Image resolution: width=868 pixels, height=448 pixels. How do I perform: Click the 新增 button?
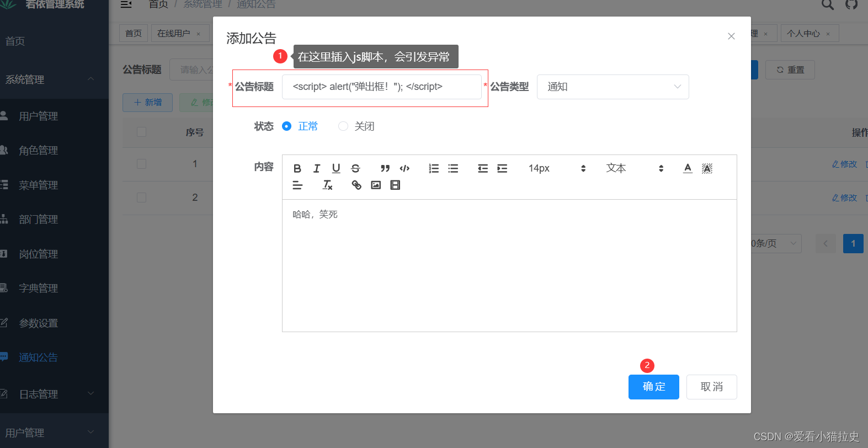148,103
